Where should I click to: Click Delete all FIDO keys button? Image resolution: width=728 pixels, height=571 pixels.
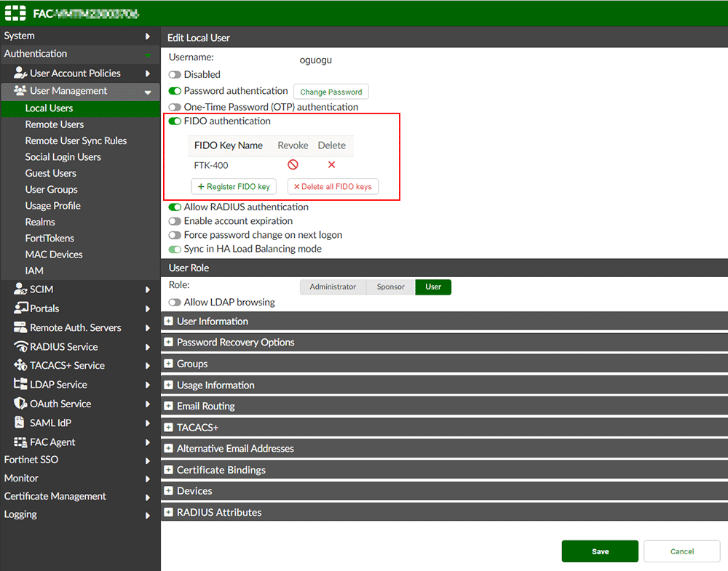tap(333, 186)
